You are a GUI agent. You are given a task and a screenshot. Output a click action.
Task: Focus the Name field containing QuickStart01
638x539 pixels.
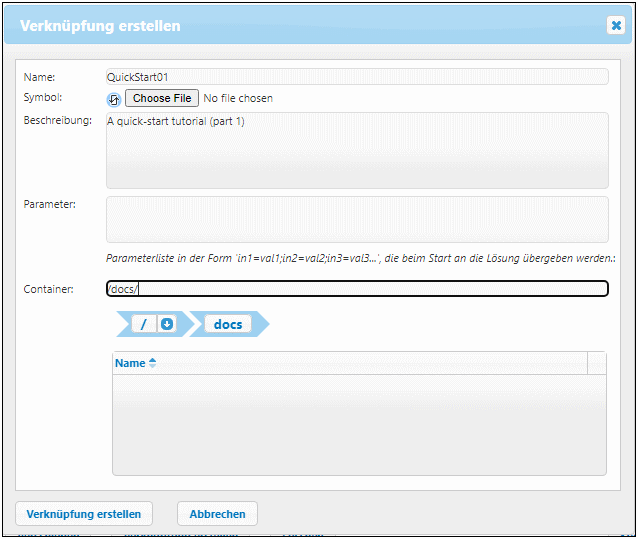click(x=357, y=76)
